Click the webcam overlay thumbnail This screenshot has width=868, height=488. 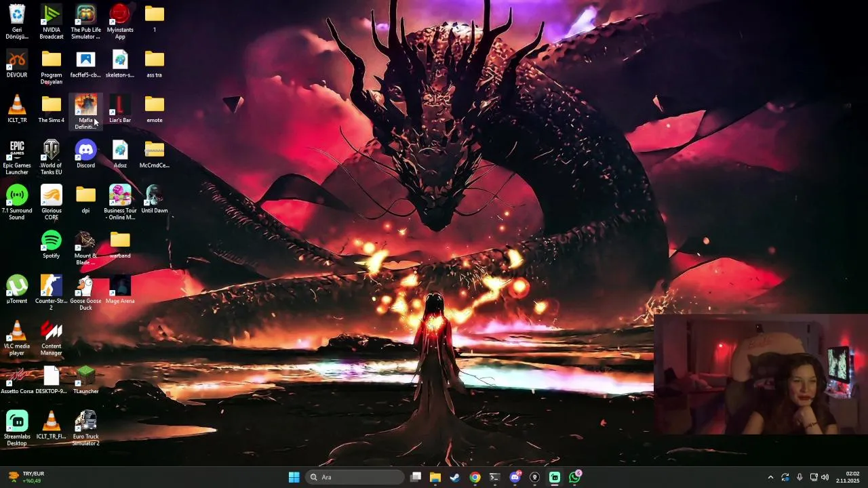761,374
